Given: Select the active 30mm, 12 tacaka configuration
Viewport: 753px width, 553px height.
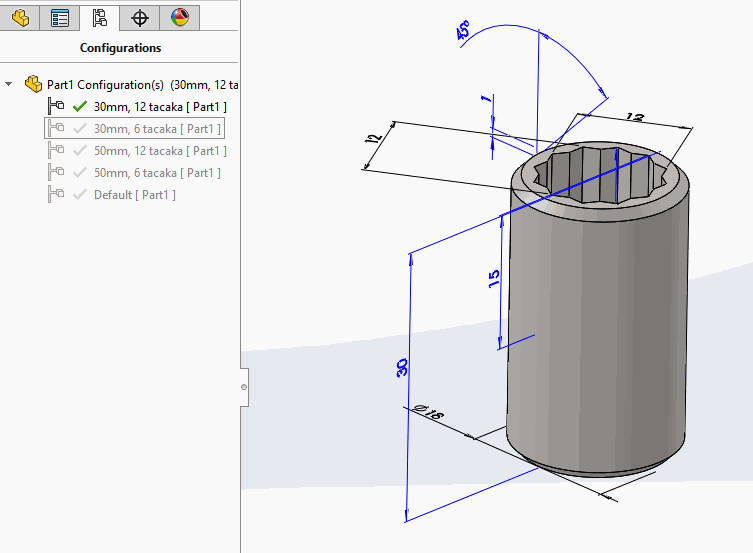Looking at the screenshot, I should tap(160, 106).
